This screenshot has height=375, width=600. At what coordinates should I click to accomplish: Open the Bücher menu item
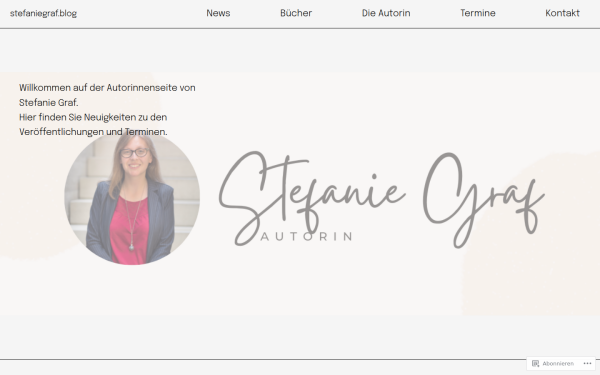tap(296, 13)
